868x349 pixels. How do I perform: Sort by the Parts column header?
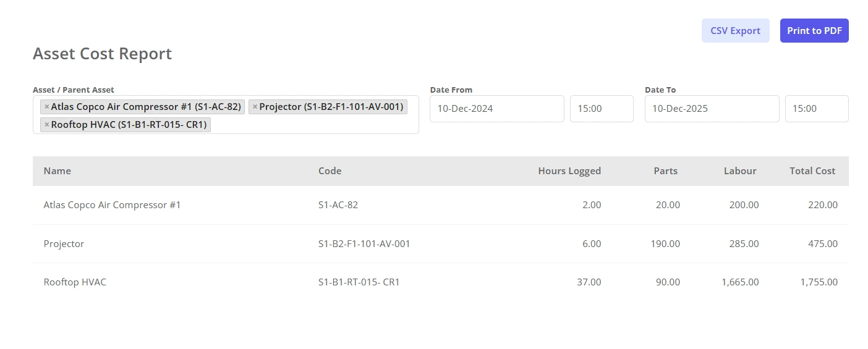[665, 171]
